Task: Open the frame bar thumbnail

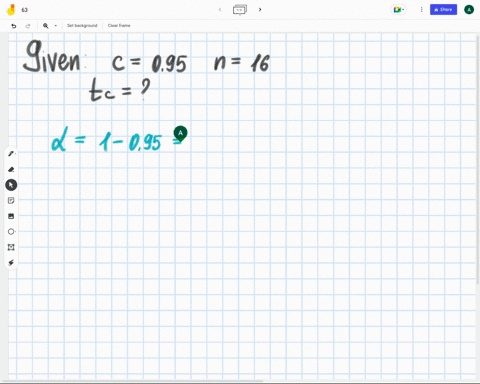Action: click(240, 10)
